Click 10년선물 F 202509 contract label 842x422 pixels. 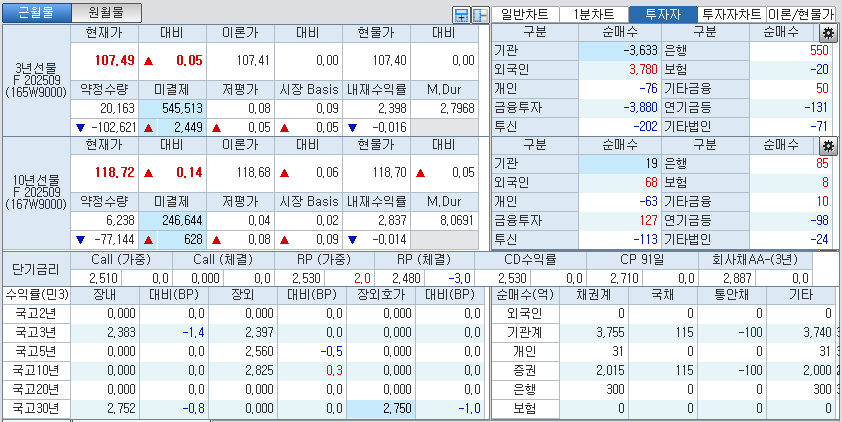click(x=36, y=192)
